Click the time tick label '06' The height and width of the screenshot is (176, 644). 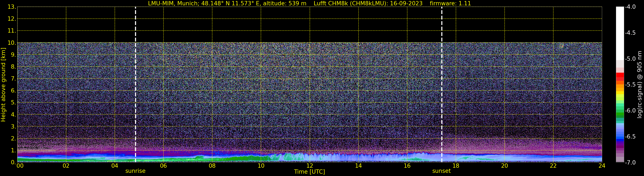point(163,166)
